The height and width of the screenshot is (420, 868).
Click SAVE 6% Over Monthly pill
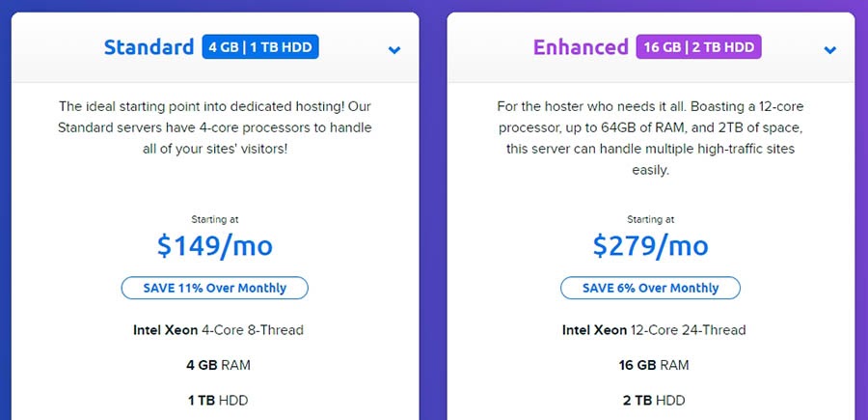coord(650,288)
